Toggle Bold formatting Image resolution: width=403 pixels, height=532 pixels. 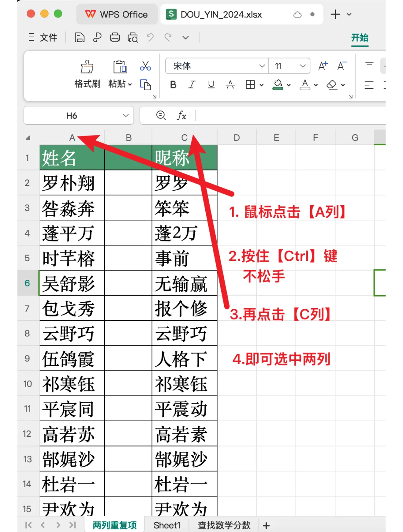[x=173, y=85]
